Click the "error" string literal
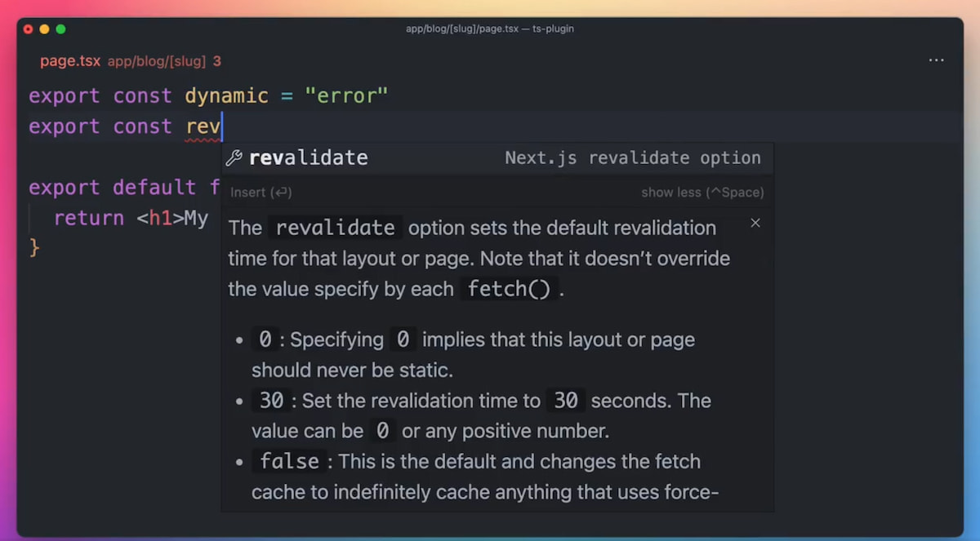Viewport: 980px width, 541px height. (x=346, y=96)
